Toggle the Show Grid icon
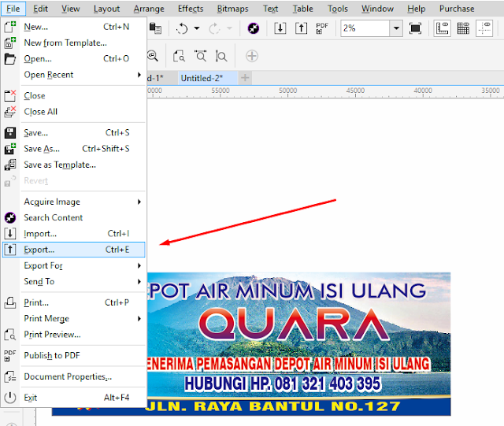 463,28
